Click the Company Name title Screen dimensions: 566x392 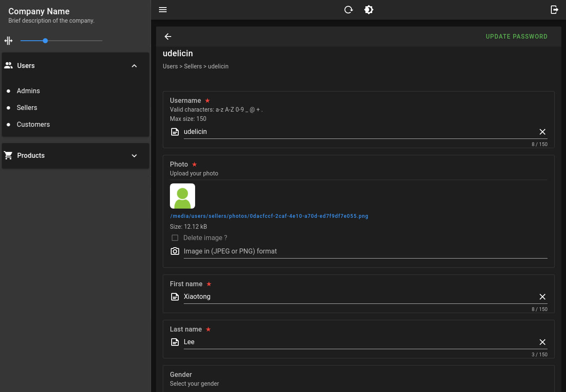click(x=39, y=11)
